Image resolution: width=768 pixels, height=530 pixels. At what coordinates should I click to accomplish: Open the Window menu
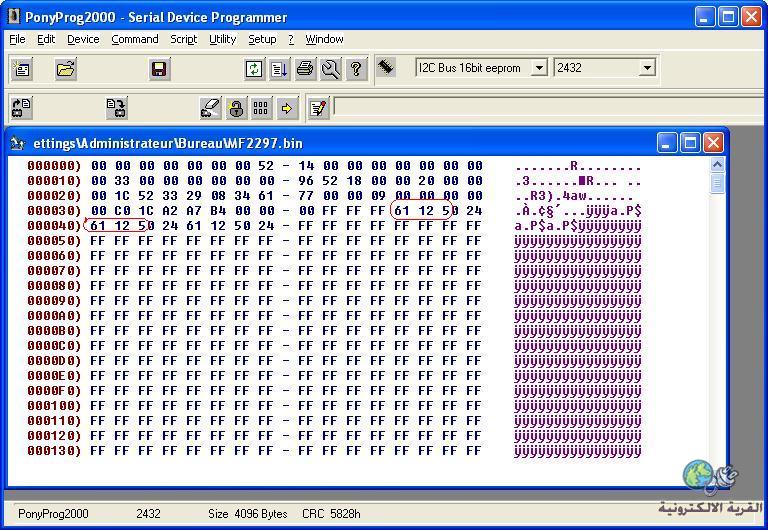pos(324,39)
